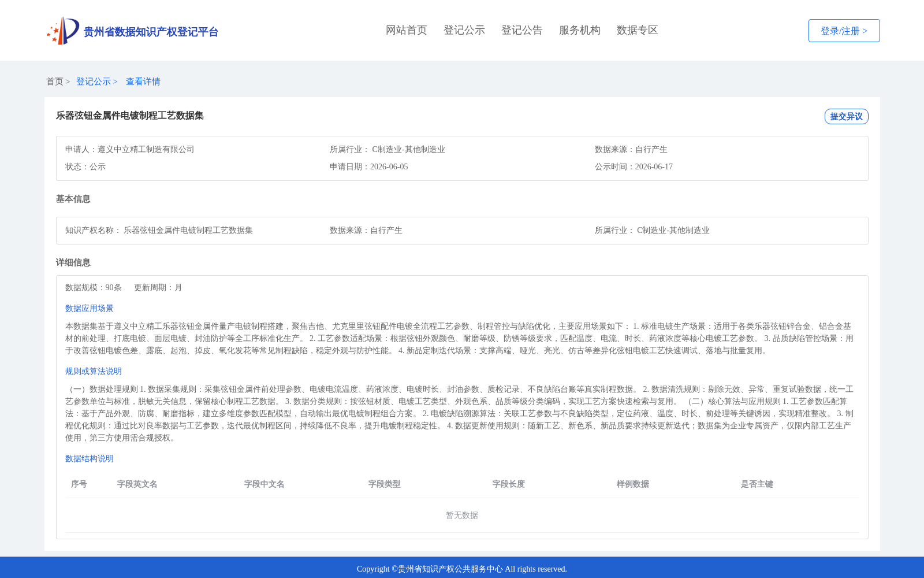Click 数据来源：自行产生 in summary box
This screenshot has height=578, width=924.
coord(631,149)
